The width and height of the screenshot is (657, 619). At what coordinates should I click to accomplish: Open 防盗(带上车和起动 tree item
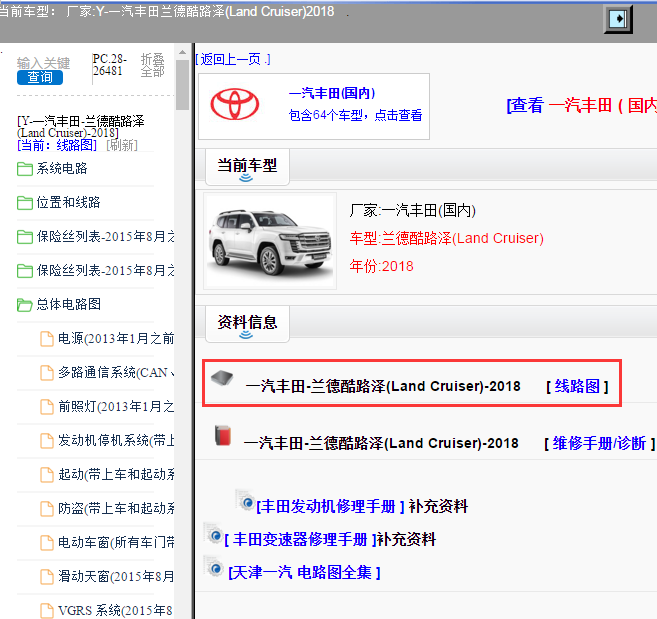pos(116,508)
